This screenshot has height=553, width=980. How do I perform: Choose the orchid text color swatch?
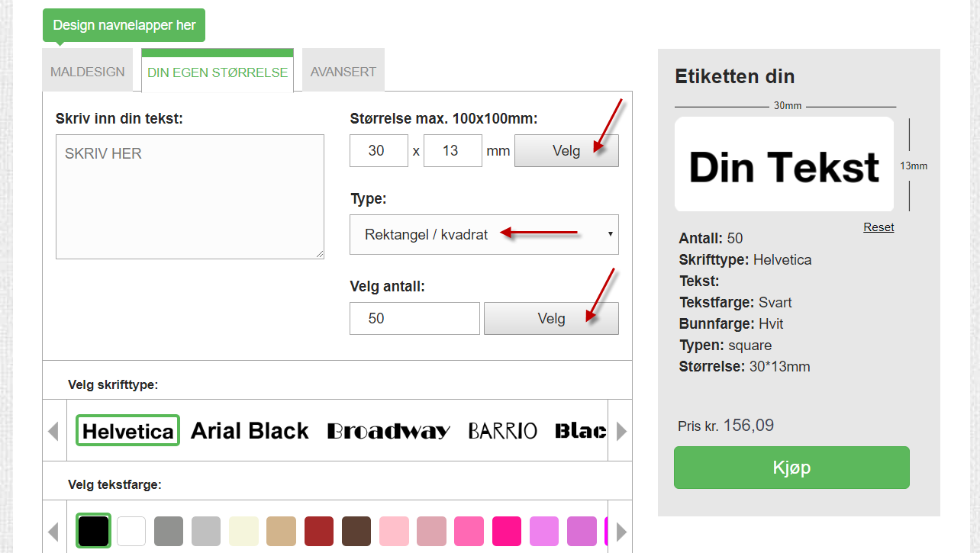pyautogui.click(x=582, y=531)
